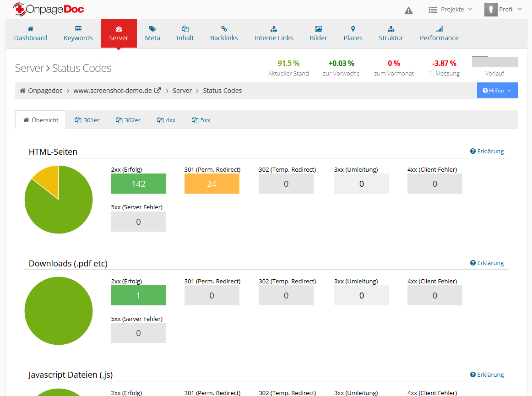Open the Places section
Screen dimensions: 532x396
[353, 33]
